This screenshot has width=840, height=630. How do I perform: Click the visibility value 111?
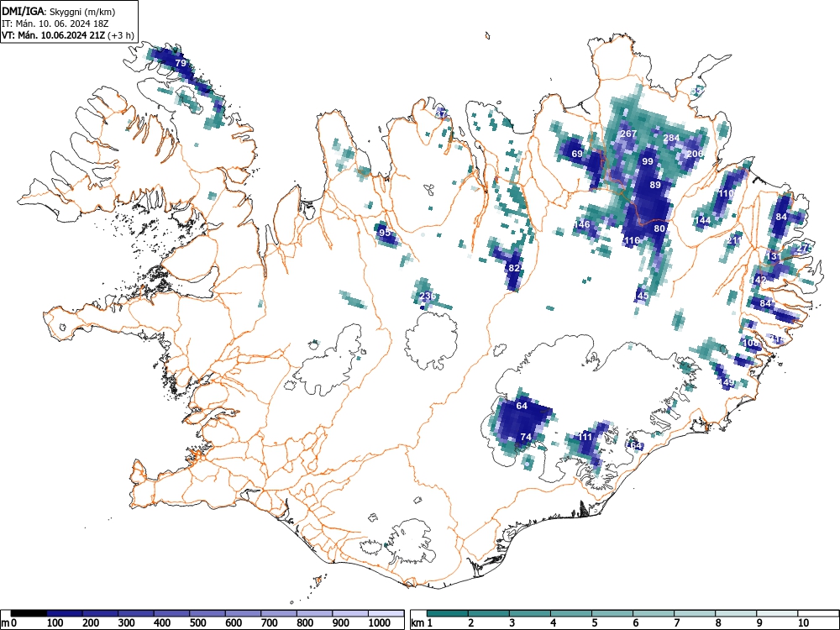(585, 437)
